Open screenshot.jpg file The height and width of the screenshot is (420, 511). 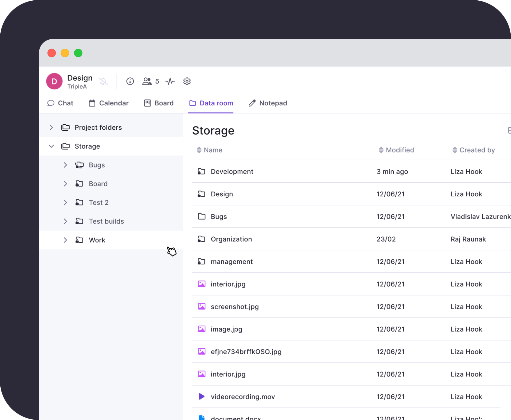click(x=351, y=307)
